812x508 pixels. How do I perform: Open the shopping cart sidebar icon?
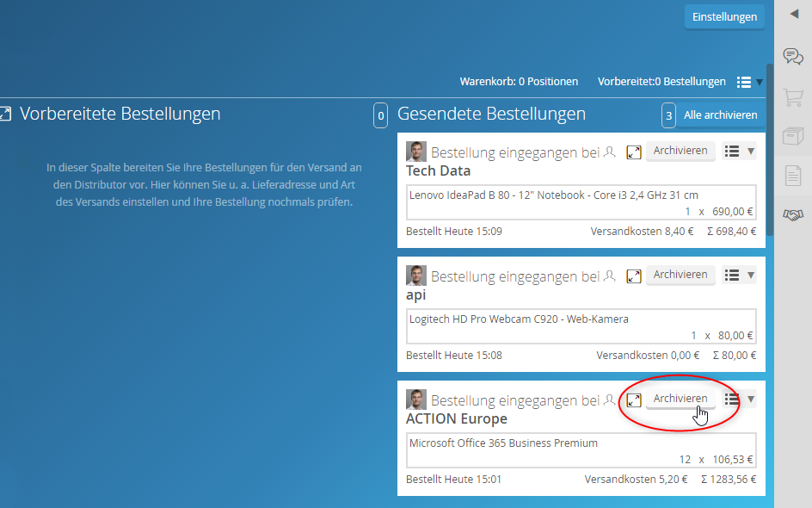tap(793, 96)
